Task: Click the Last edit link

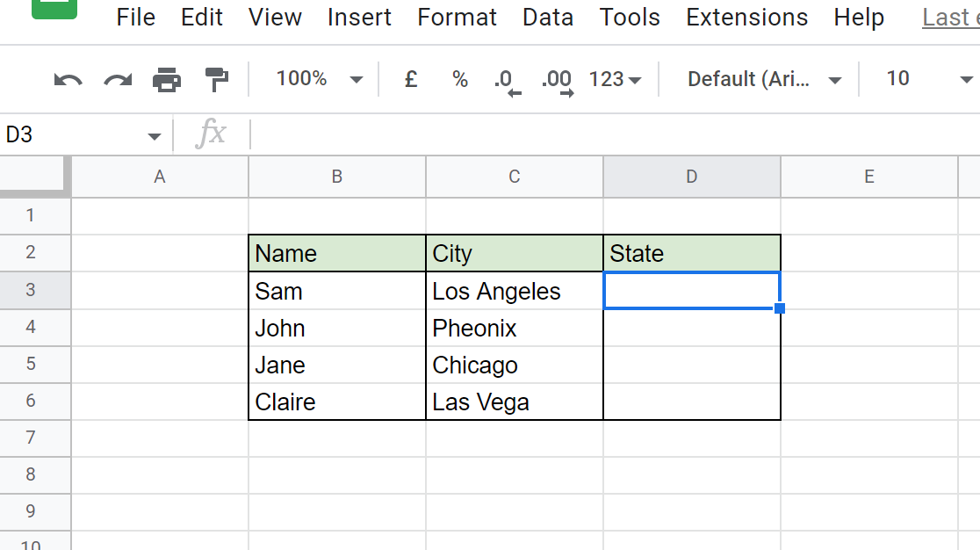Action: (953, 17)
